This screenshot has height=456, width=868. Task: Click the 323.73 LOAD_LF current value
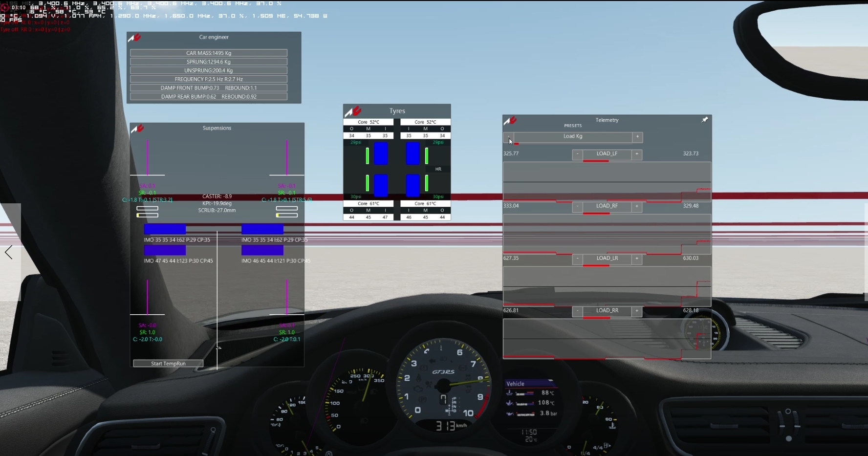tap(691, 153)
